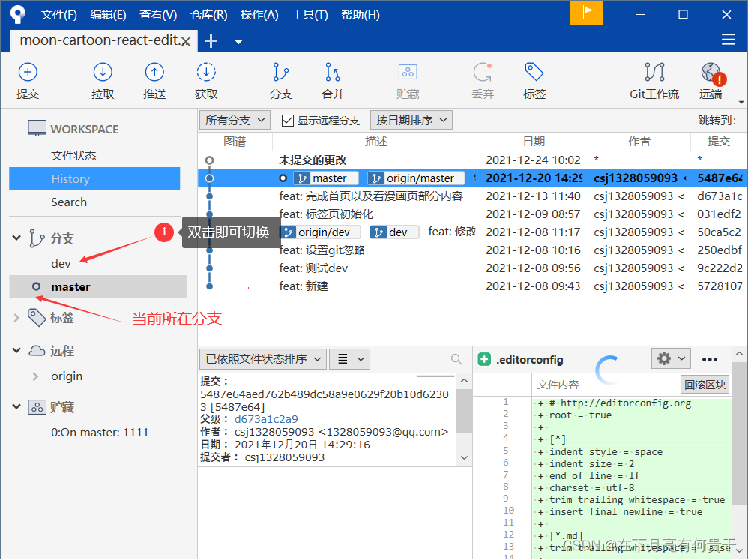Click the 获取 (Fetch) toolbar icon
The width and height of the screenshot is (748, 560).
[x=206, y=73]
